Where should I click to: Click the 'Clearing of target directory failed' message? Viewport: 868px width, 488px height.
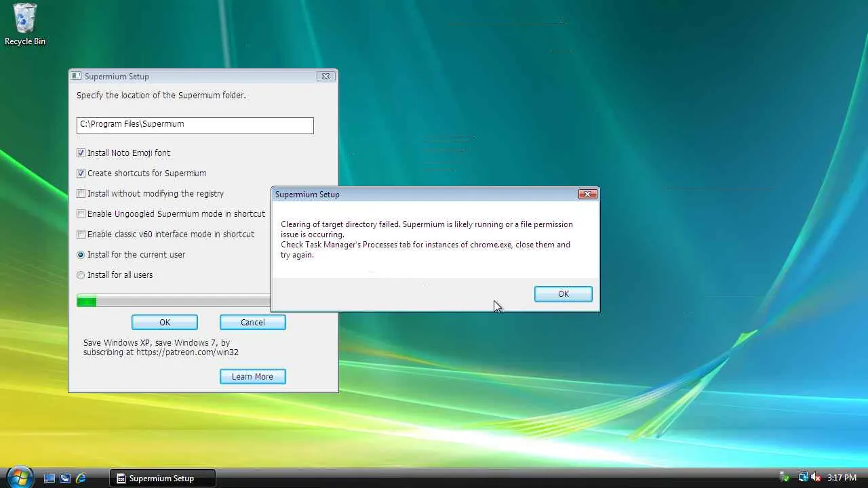(x=427, y=229)
